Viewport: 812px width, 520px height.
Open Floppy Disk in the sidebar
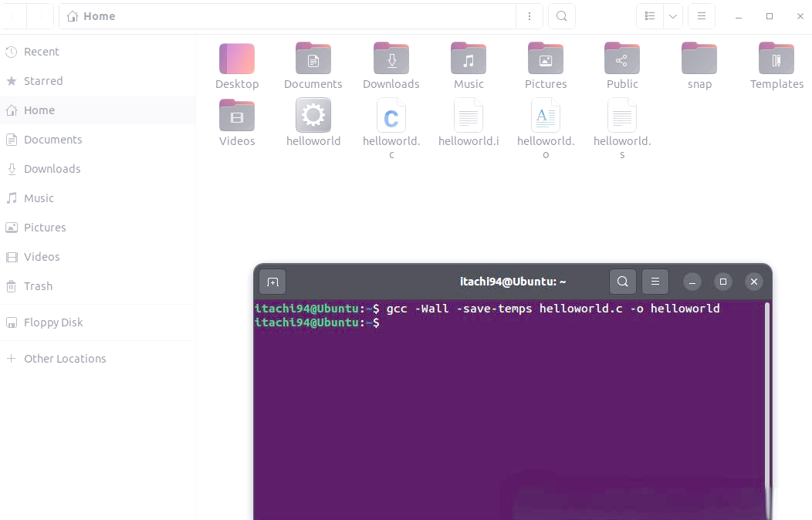[x=98, y=322]
